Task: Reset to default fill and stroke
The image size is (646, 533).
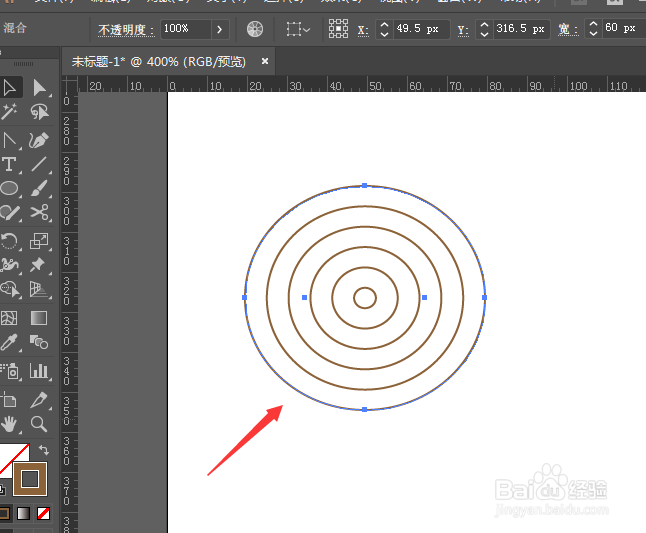Action: pyautogui.click(x=2, y=490)
